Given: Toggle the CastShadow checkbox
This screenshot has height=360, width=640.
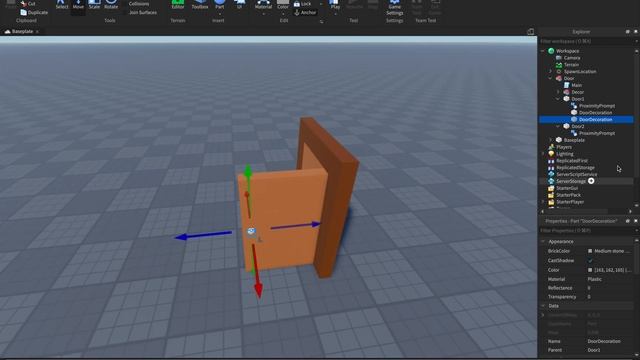Looking at the screenshot, I should click(590, 260).
